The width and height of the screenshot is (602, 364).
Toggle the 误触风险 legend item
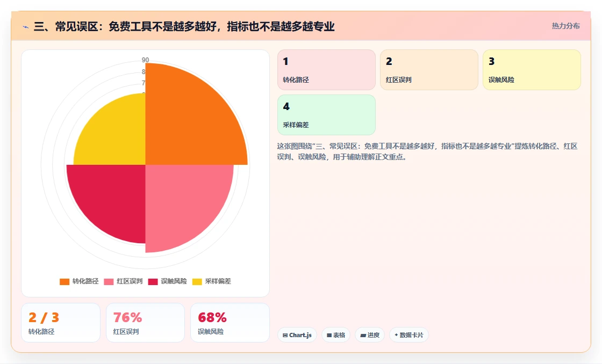tap(167, 281)
